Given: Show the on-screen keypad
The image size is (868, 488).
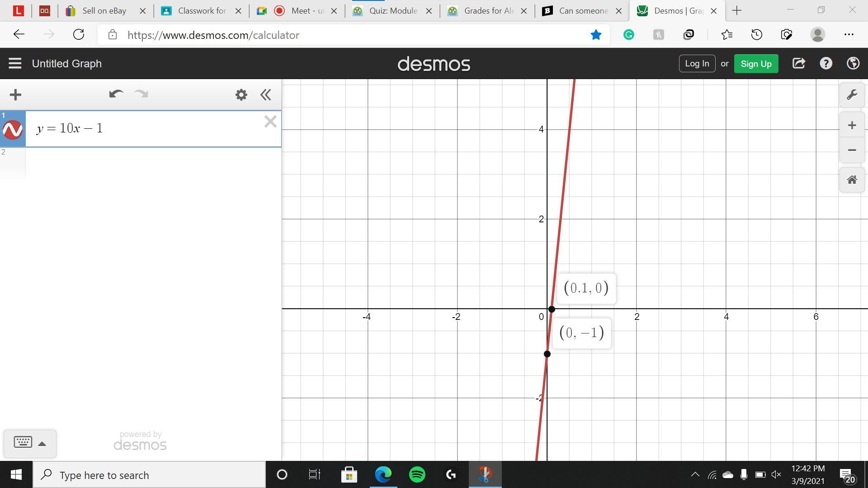Looking at the screenshot, I should [23, 442].
